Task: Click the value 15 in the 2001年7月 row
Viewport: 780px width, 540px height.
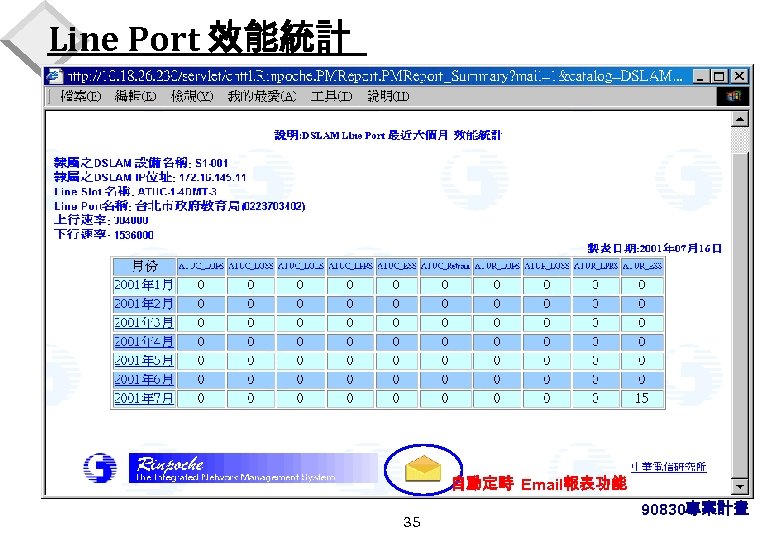Action: point(642,398)
